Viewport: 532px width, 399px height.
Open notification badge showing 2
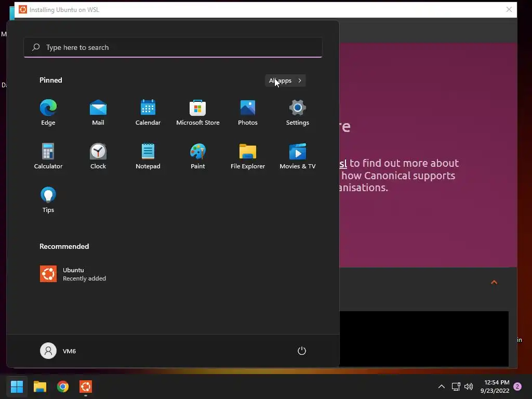517,387
